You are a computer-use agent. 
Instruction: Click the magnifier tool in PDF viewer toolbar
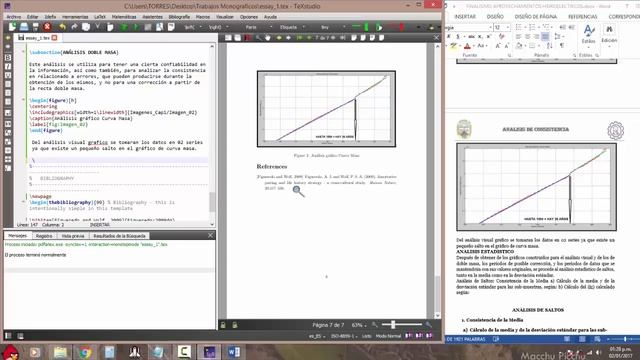click(258, 38)
